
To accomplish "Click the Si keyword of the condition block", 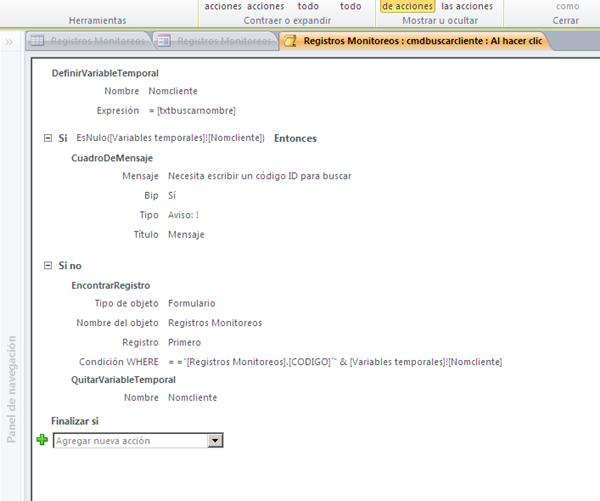I will tap(63, 138).
